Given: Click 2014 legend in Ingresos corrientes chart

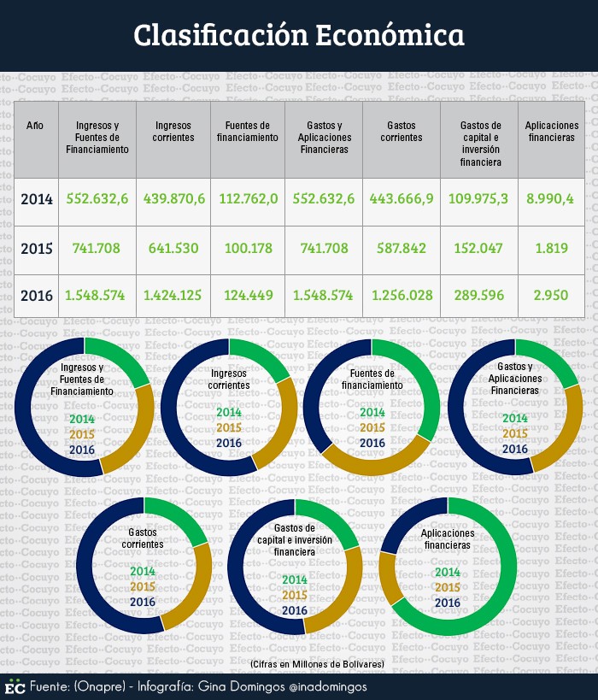Looking at the screenshot, I should (229, 412).
